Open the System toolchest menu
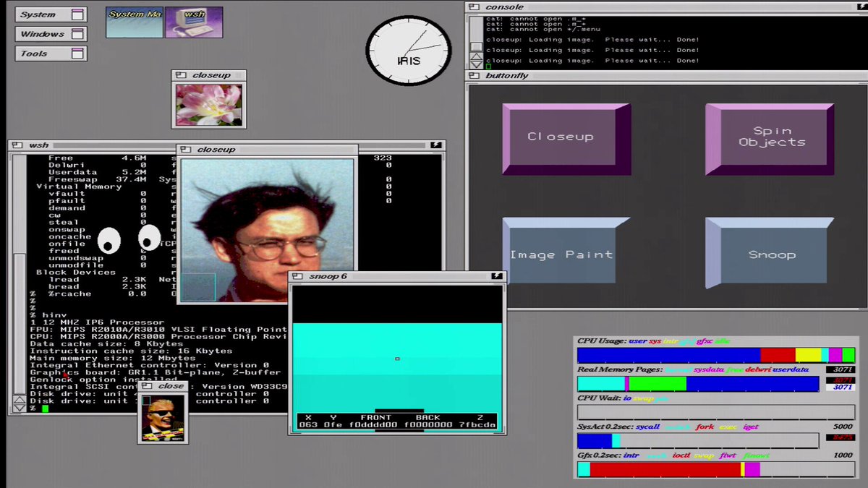Viewport: 868px width, 488px height. (51, 14)
